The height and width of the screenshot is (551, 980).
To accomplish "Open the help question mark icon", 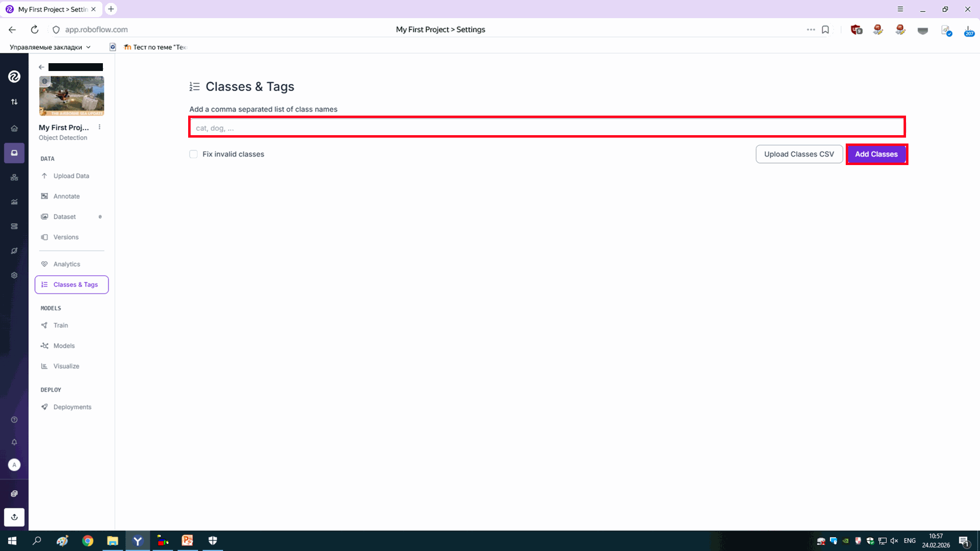I will click(x=14, y=420).
